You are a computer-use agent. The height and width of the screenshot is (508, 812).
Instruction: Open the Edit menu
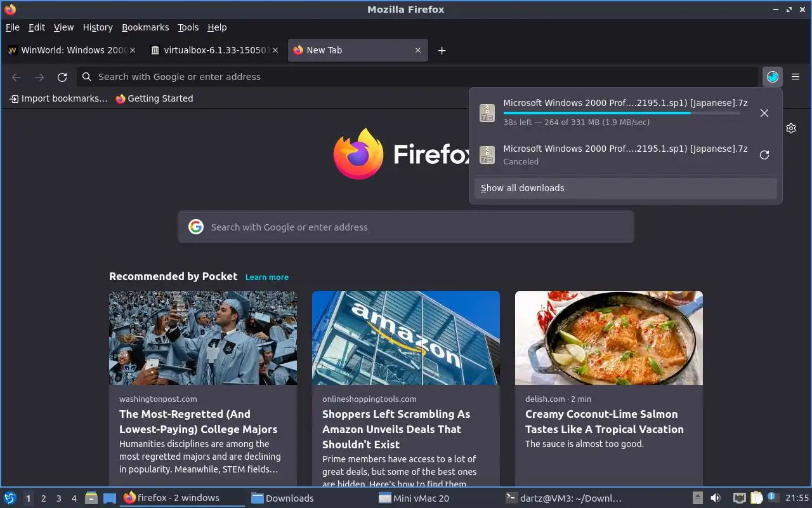pos(37,27)
